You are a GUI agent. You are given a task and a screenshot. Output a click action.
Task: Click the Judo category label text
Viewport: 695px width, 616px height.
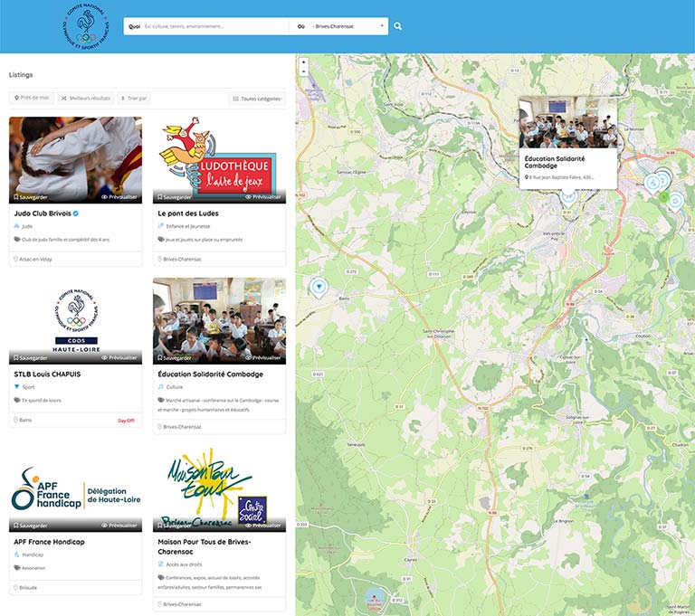[x=27, y=226]
